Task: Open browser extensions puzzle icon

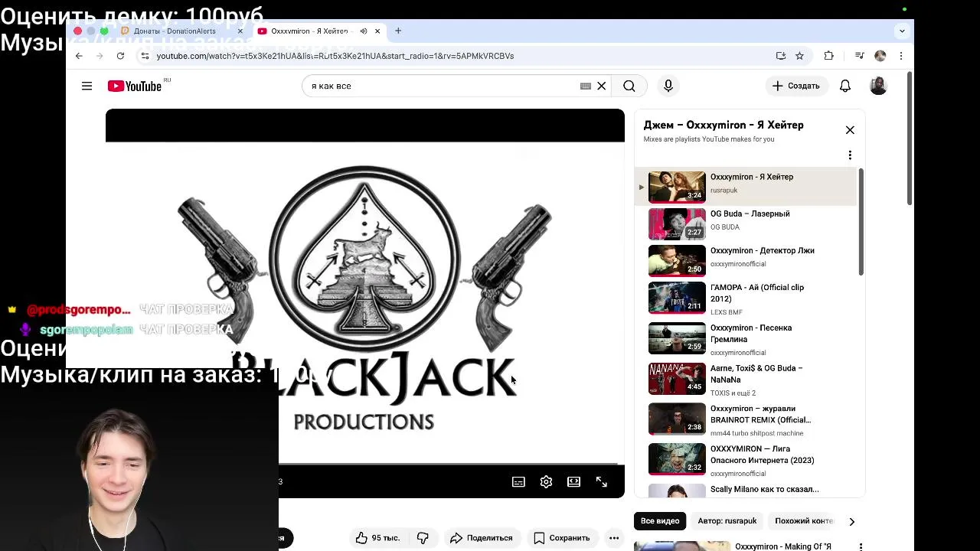Action: click(828, 56)
